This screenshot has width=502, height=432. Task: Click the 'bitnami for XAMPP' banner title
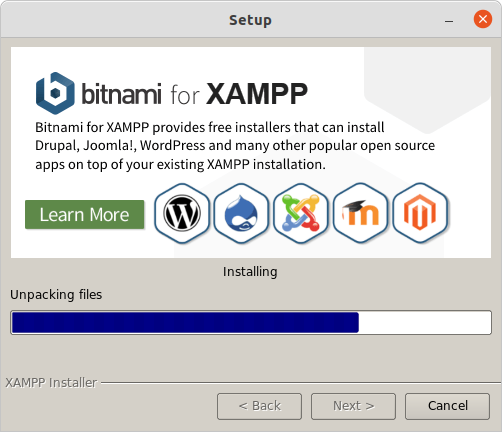[x=195, y=94]
